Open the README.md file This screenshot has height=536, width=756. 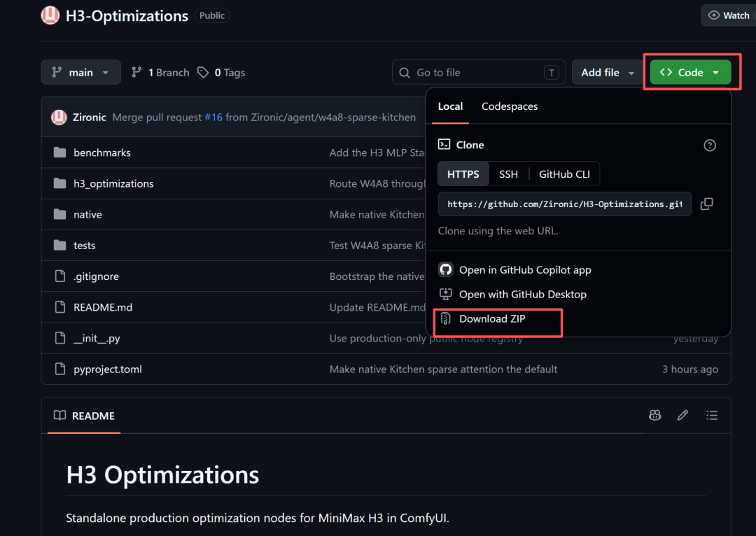103,307
